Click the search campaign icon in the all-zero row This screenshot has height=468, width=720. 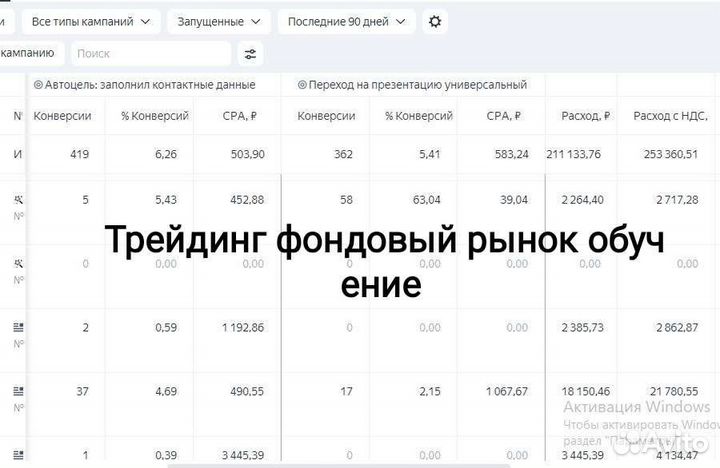coord(18,263)
